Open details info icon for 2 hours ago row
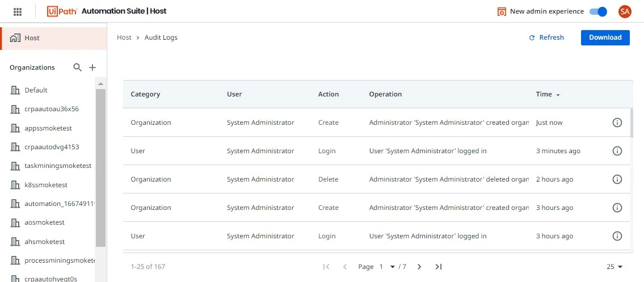 [617, 179]
